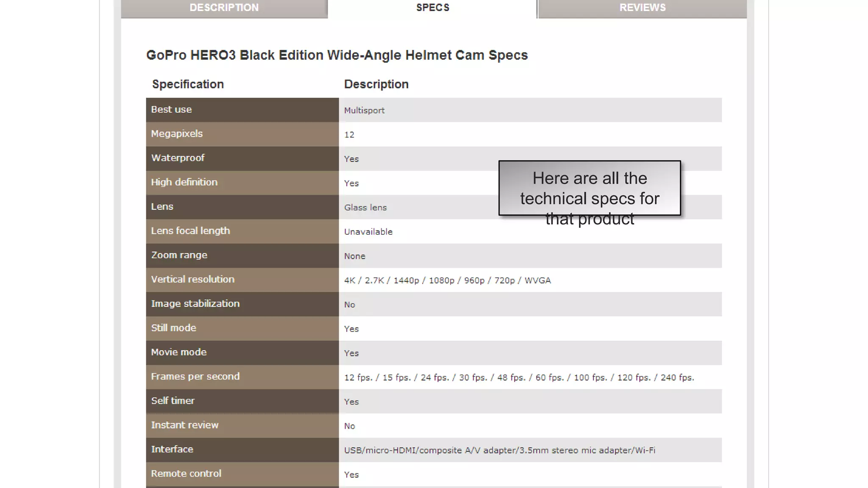Click the Zoom range label
The image size is (868, 488).
pyautogui.click(x=179, y=255)
